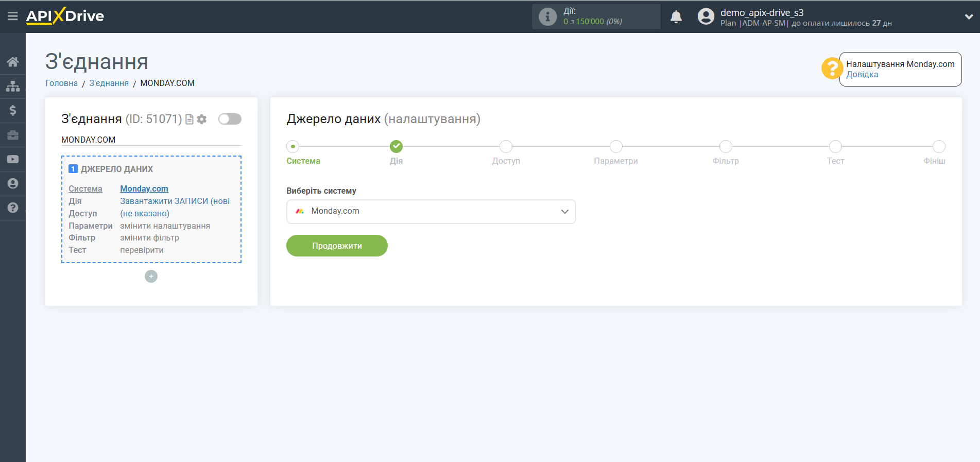980x462 pixels.
Task: Go to Головна breadcrumb
Action: tap(62, 83)
